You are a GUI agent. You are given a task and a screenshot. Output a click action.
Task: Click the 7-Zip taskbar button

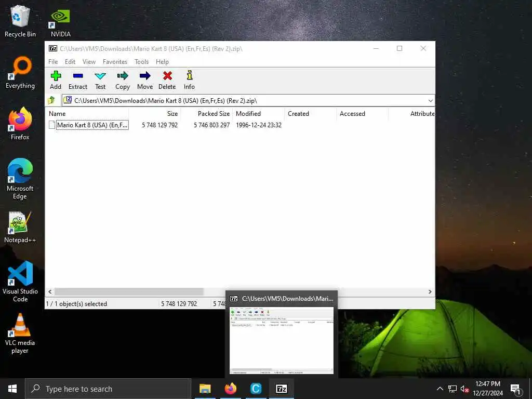tap(281, 389)
